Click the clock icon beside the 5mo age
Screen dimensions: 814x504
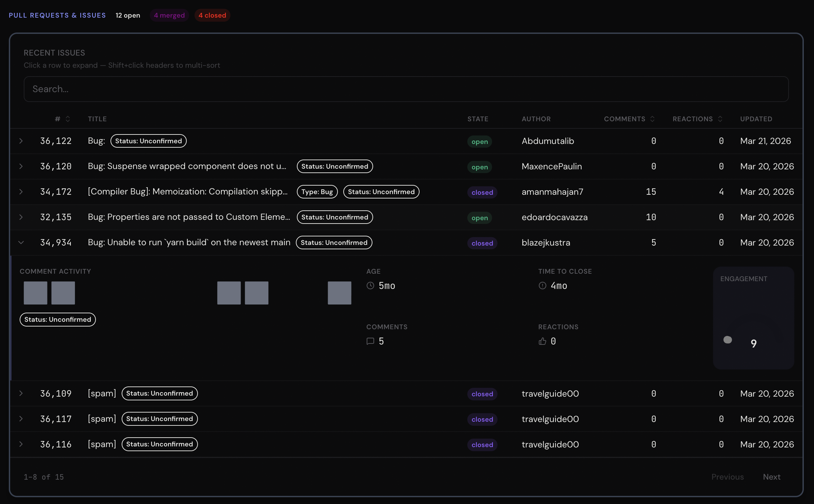(371, 286)
